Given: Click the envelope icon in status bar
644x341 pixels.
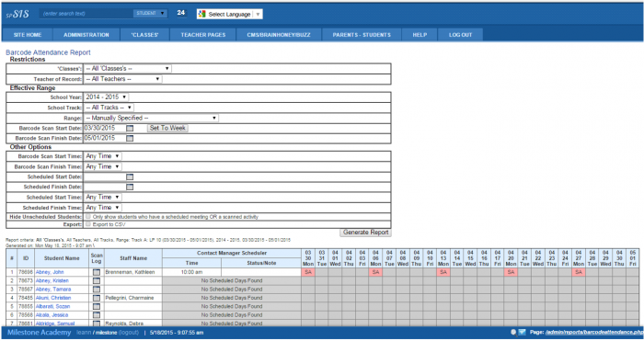Looking at the screenshot, I should click(x=522, y=333).
